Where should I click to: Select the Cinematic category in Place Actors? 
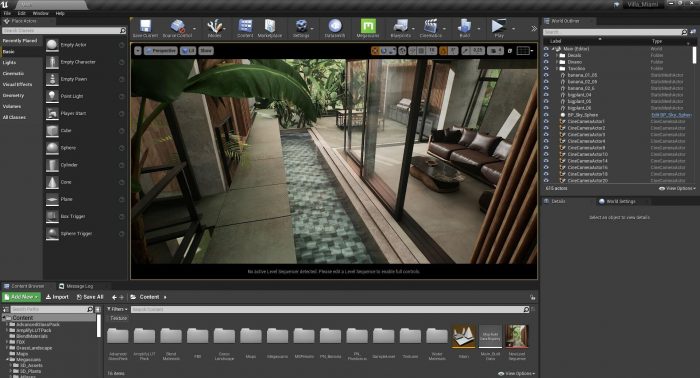(x=13, y=74)
